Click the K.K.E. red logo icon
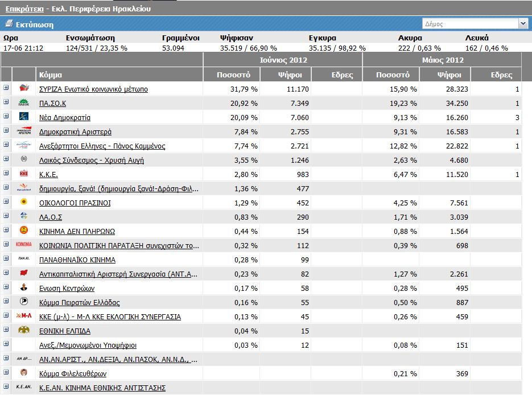Screen dimensions: 532x395 point(24,174)
